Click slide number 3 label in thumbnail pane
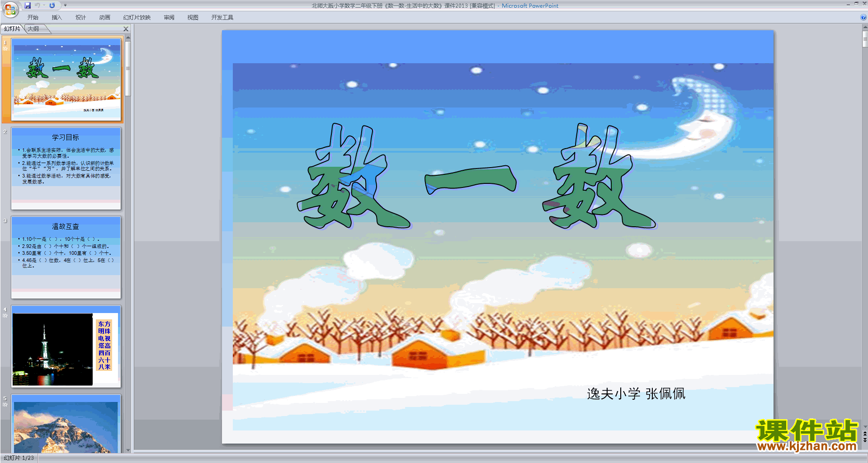 click(5, 220)
